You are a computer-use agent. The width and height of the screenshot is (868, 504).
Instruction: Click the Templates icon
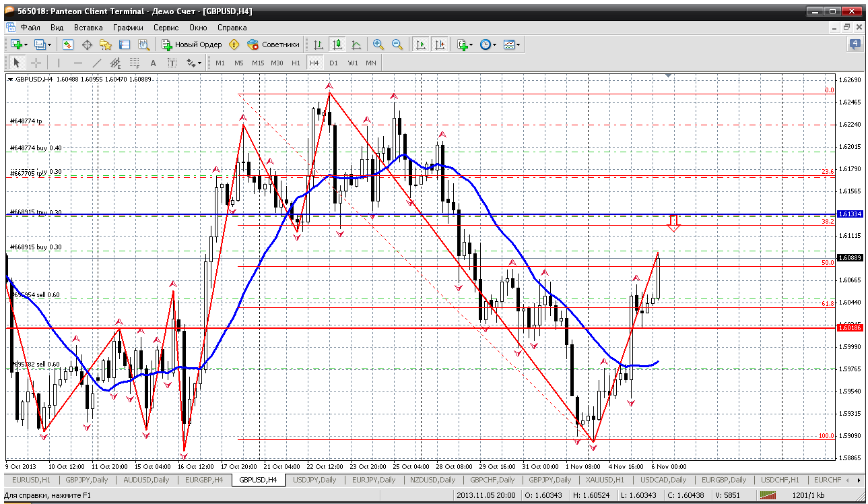[x=509, y=44]
